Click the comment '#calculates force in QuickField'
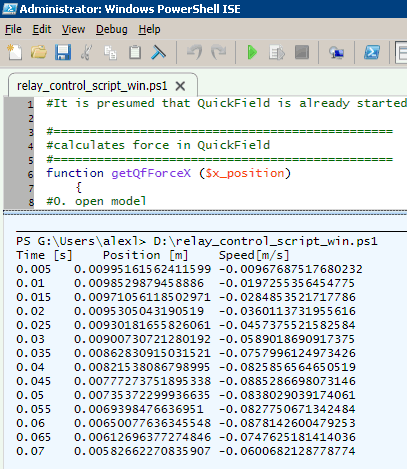The height and width of the screenshot is (469, 407). (158, 145)
